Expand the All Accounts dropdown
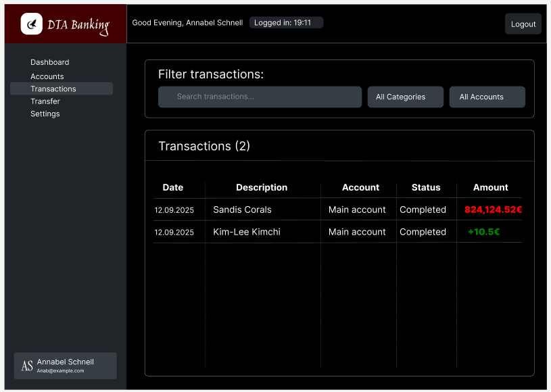The height and width of the screenshot is (392, 551). click(487, 97)
